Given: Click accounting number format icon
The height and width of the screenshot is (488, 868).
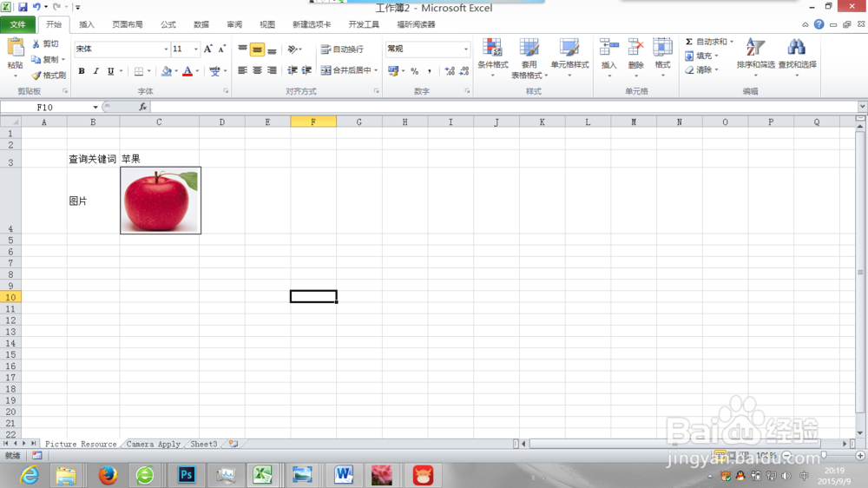Looking at the screenshot, I should 393,71.
